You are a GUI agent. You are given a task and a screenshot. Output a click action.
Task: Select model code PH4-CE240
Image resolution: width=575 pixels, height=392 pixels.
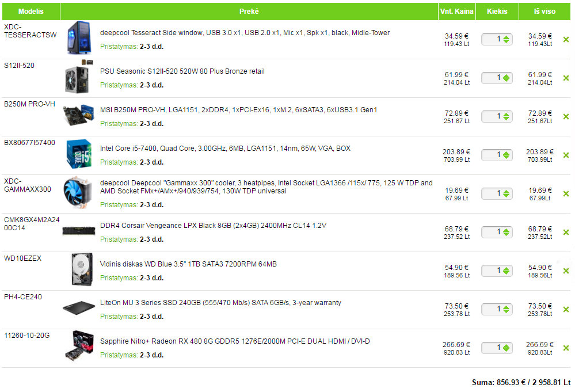coord(23,297)
